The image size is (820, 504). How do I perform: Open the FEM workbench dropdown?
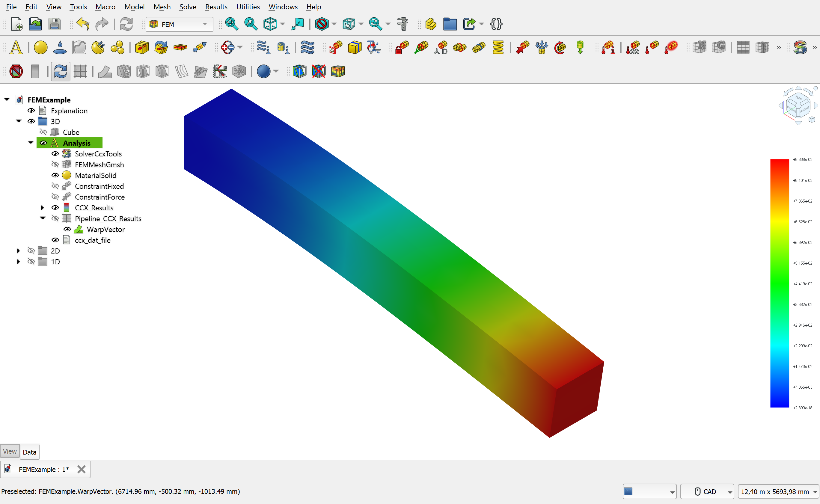[x=179, y=24]
